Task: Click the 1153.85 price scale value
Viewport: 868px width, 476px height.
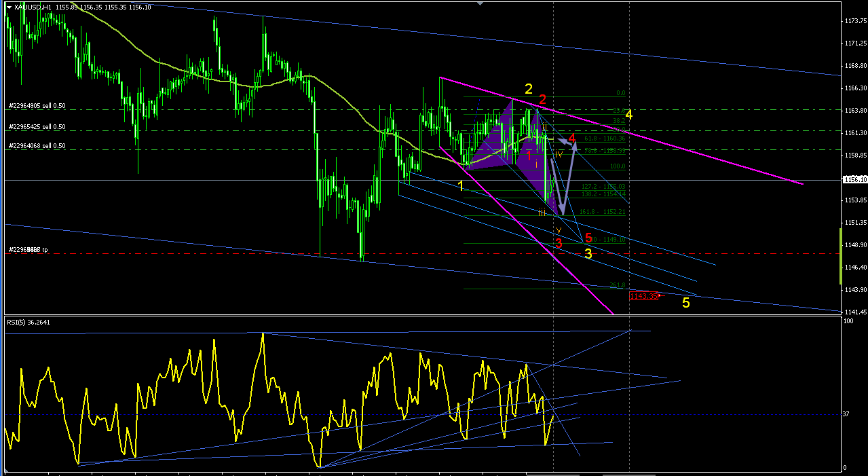Action: point(856,200)
